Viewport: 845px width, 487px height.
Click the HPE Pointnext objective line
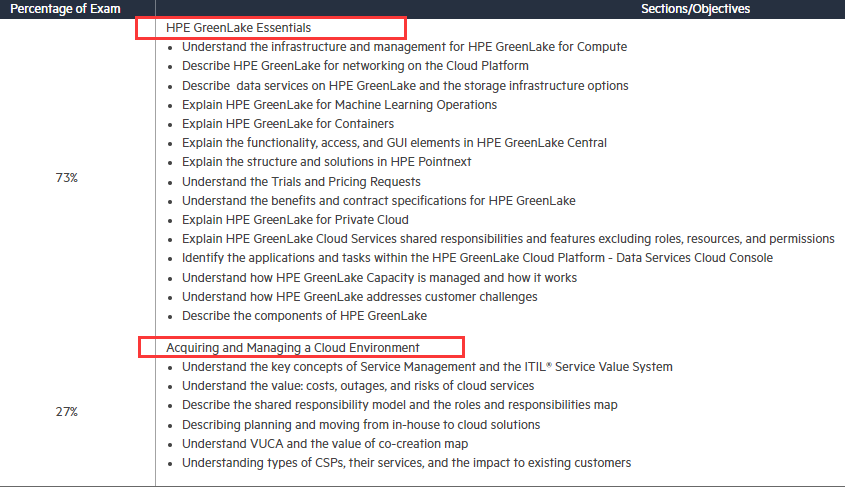(x=326, y=162)
